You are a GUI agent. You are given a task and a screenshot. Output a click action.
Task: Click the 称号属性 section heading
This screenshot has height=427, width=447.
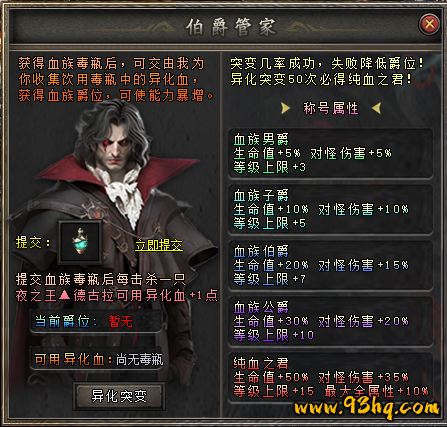[x=331, y=108]
